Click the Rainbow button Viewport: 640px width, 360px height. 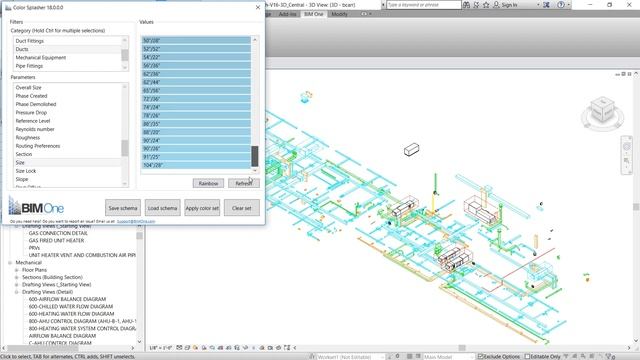click(x=208, y=183)
